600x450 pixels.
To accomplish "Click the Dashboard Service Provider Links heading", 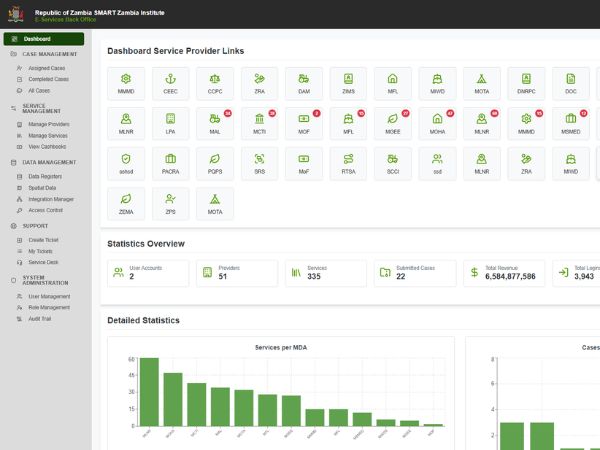I will tap(176, 51).
